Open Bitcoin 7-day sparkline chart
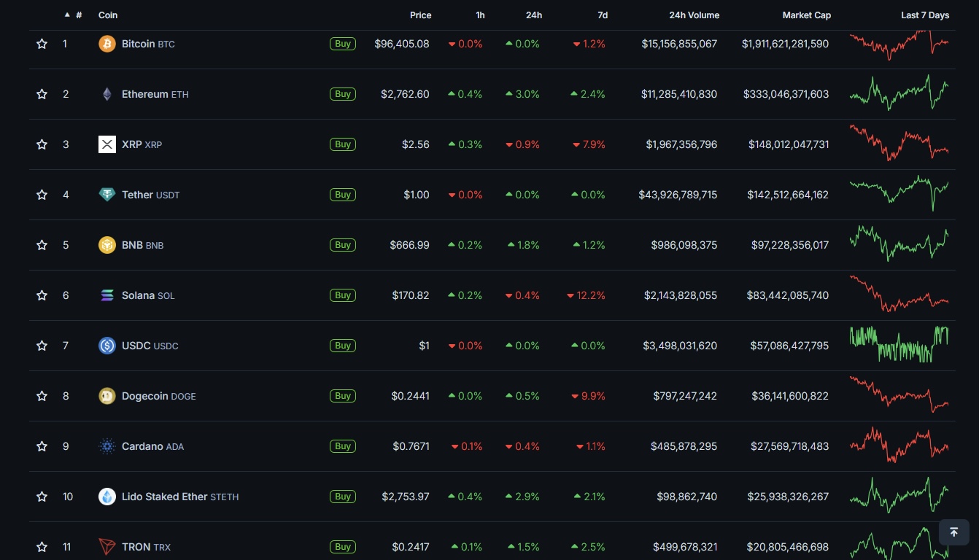The image size is (979, 560). 899,44
